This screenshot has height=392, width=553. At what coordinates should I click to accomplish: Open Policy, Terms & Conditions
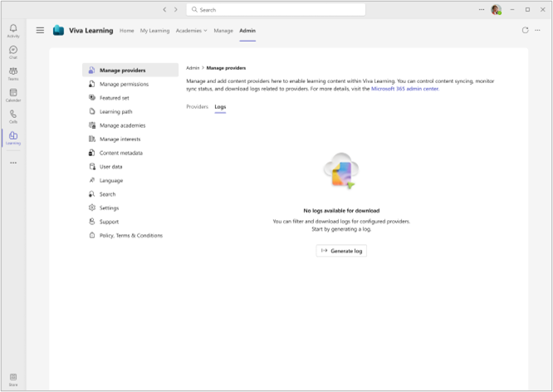pyautogui.click(x=130, y=235)
